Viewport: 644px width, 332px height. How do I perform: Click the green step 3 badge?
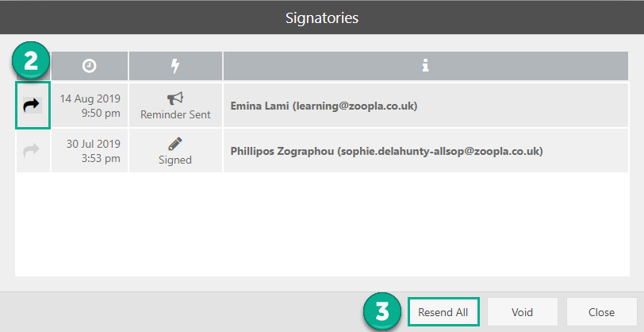point(383,312)
